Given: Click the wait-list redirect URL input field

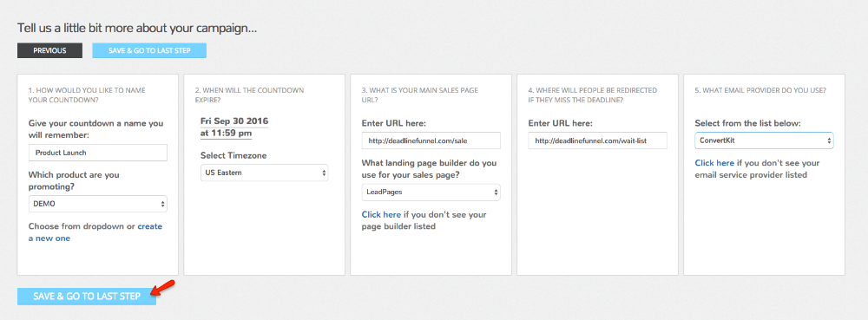Looking at the screenshot, I should click(x=597, y=140).
